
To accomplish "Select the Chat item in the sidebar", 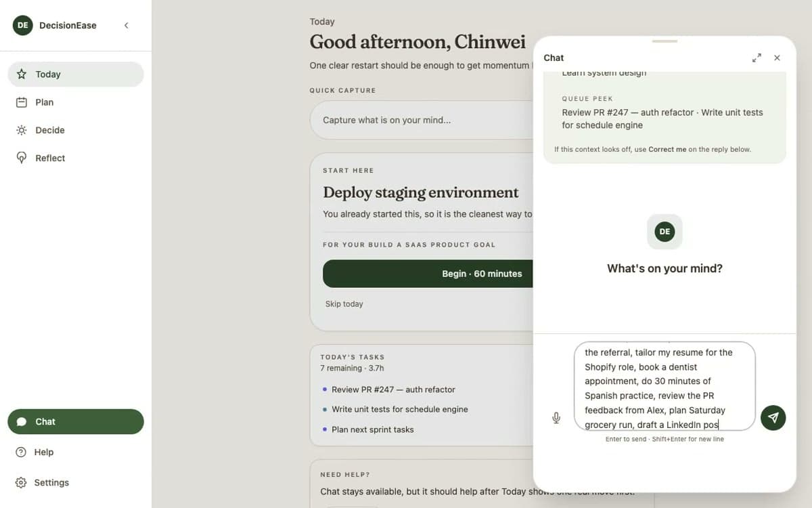I will [x=76, y=421].
